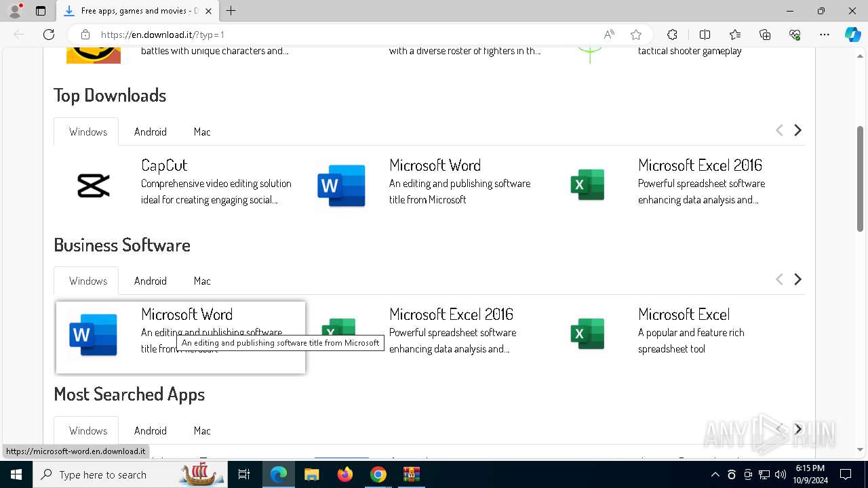The height and width of the screenshot is (488, 868).
Task: Select Mac tab under Most Searched Apps
Action: coord(202,430)
